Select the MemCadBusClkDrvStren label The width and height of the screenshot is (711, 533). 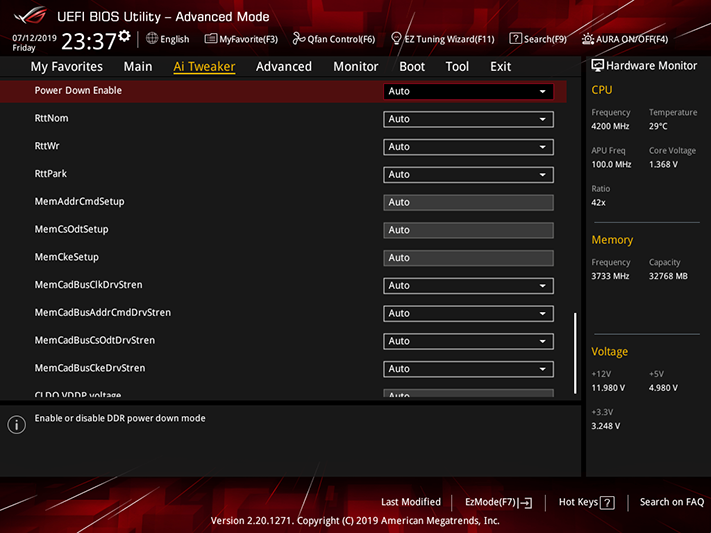pos(88,285)
